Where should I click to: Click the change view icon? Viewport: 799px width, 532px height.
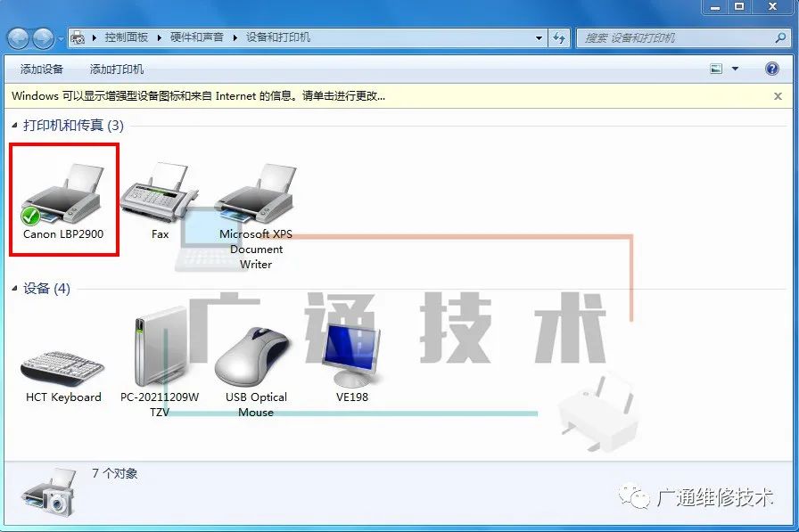[716, 69]
